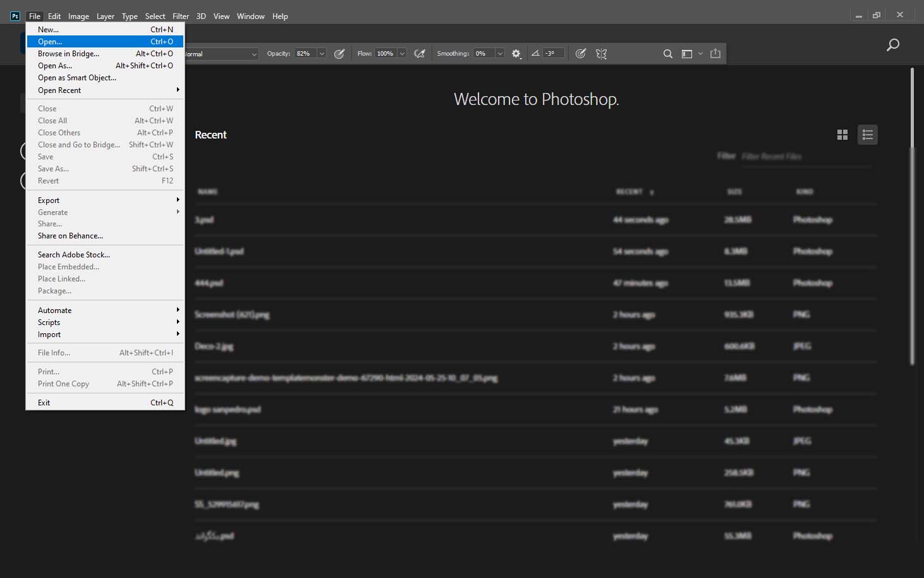Click the Place Embedded... menu entry
Viewport: 924px width, 578px height.
click(105, 267)
